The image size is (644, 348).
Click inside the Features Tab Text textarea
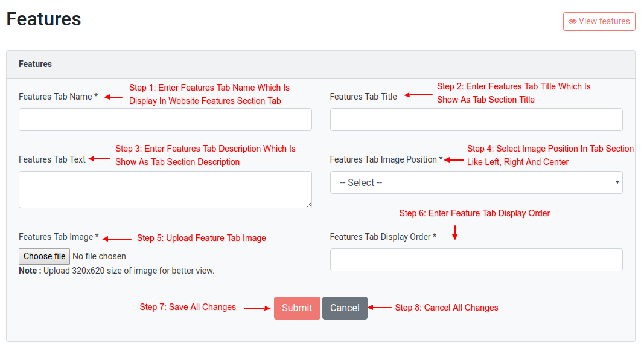tap(165, 190)
